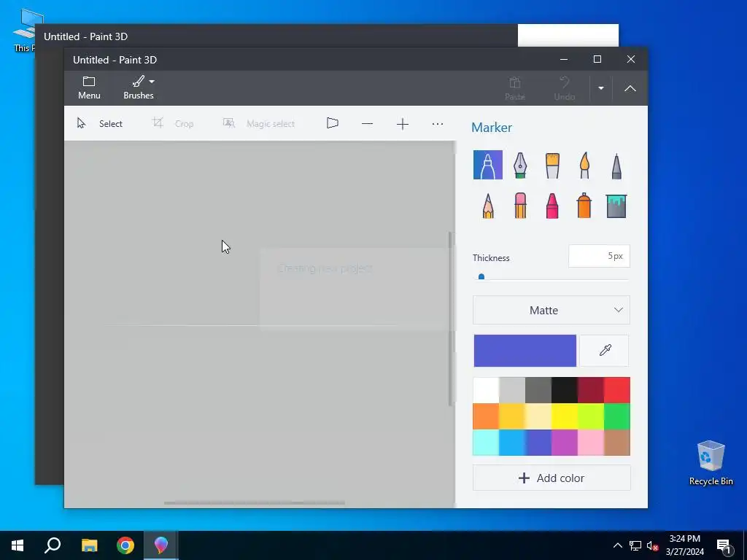Click the Paint 3D taskbar icon

[161, 545]
